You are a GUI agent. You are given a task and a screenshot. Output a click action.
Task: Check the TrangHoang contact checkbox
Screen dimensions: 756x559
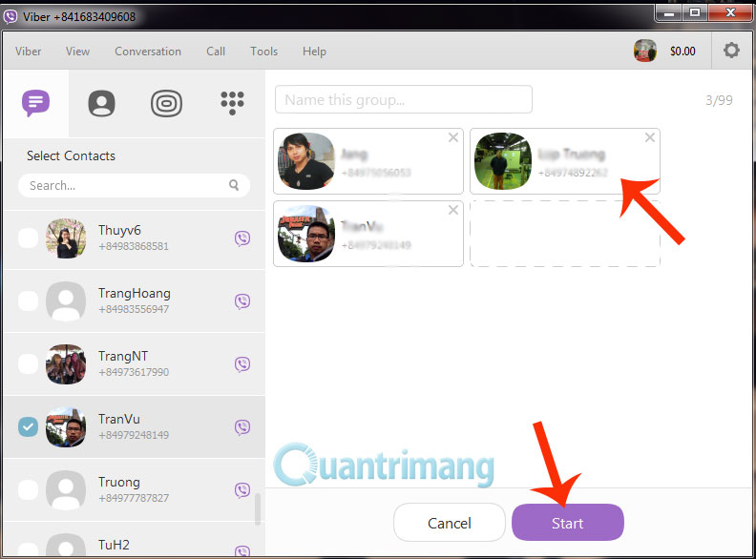(28, 301)
